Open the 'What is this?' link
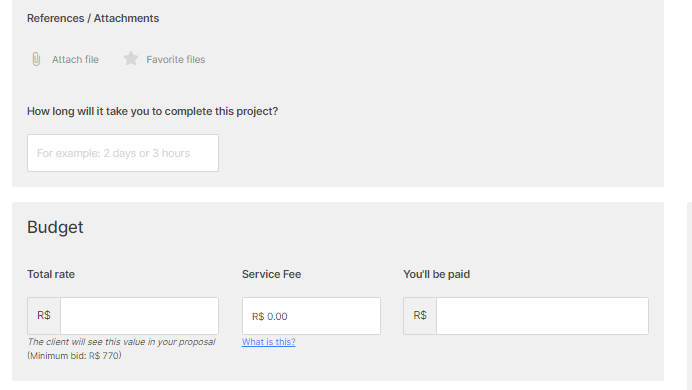This screenshot has width=692, height=390. [269, 342]
